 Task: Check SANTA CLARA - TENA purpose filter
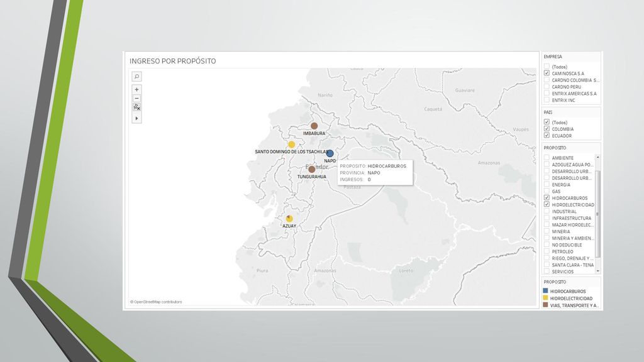547,265
